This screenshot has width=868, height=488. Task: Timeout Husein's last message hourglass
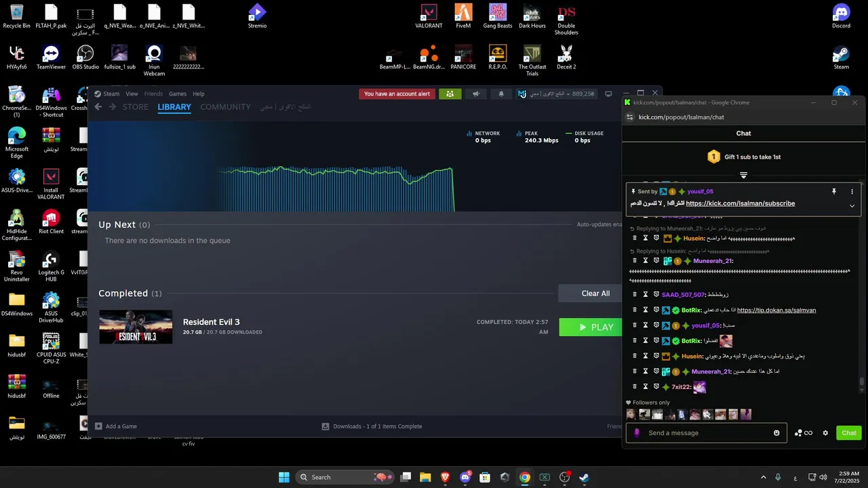(x=646, y=356)
